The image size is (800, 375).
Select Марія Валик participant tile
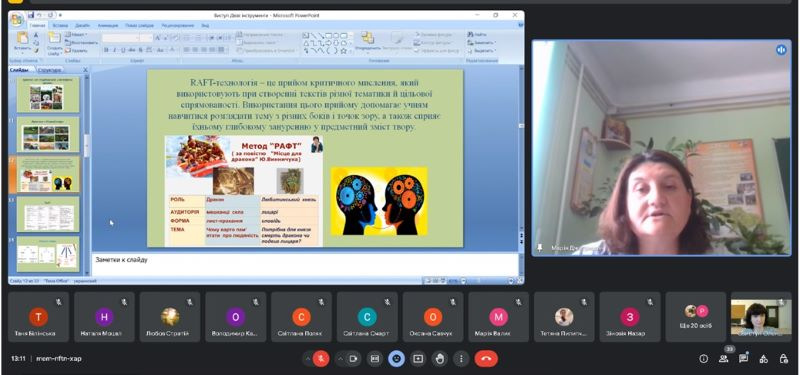pyautogui.click(x=498, y=317)
